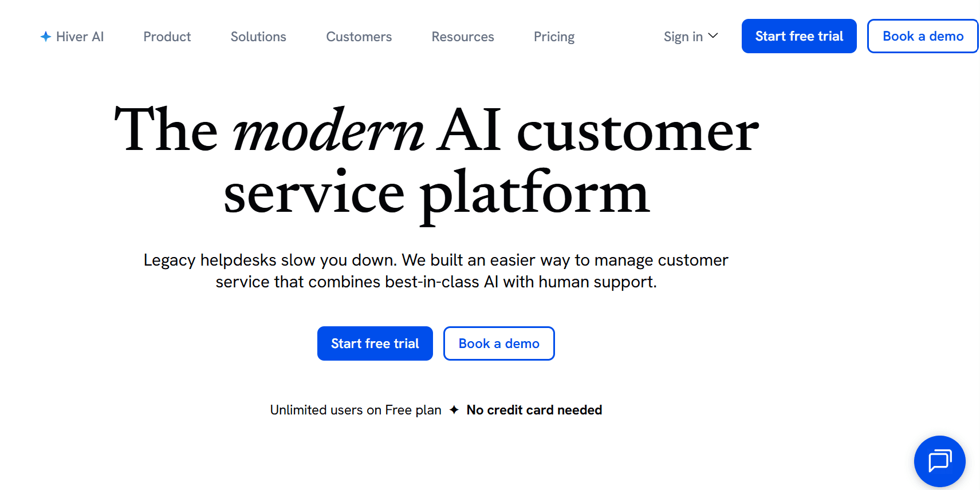Open the chat widget in the corner
The height and width of the screenshot is (490, 980).
[939, 461]
